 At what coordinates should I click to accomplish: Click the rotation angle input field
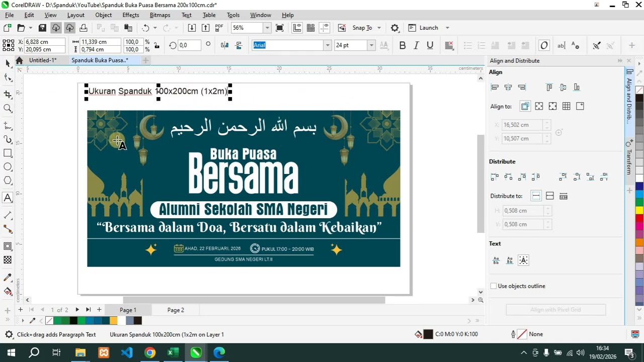(x=189, y=45)
